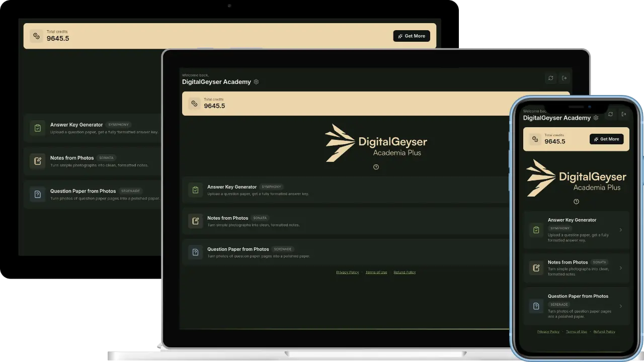Image resolution: width=644 pixels, height=362 pixels.
Task: Click the 9645.5 credits value on the tablet
Action: point(58,39)
